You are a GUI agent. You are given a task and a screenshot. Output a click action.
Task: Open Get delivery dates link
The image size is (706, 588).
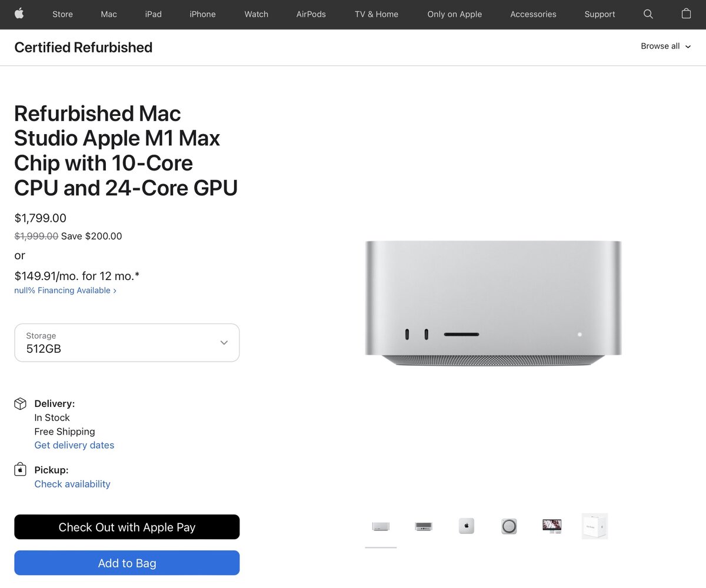coord(74,445)
